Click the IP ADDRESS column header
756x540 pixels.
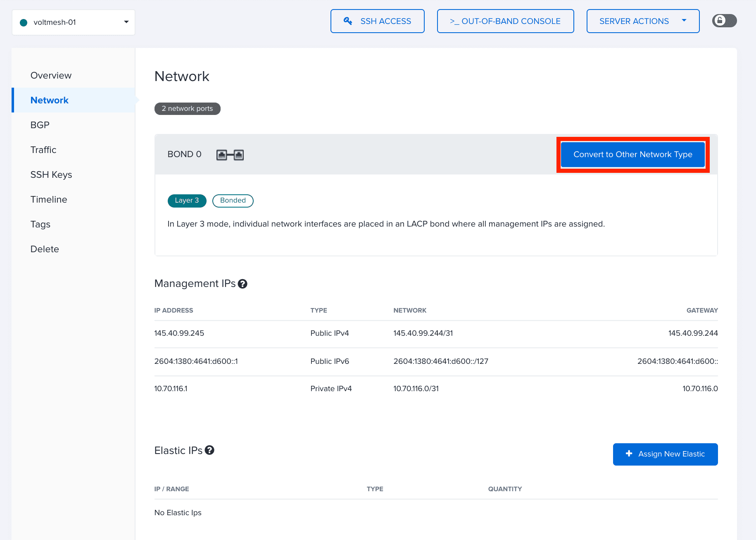click(174, 311)
